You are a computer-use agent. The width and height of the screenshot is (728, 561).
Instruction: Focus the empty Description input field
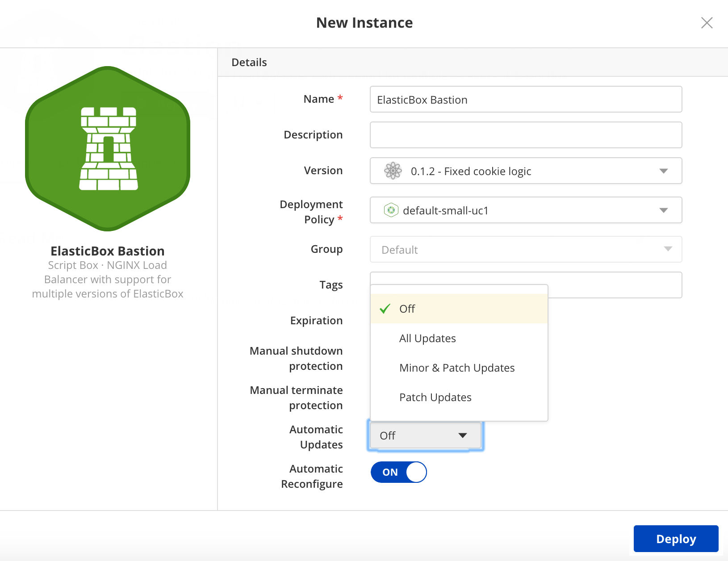coord(526,135)
